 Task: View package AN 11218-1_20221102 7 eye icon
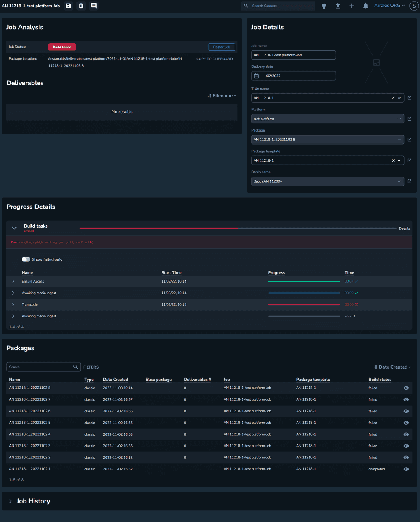point(406,399)
